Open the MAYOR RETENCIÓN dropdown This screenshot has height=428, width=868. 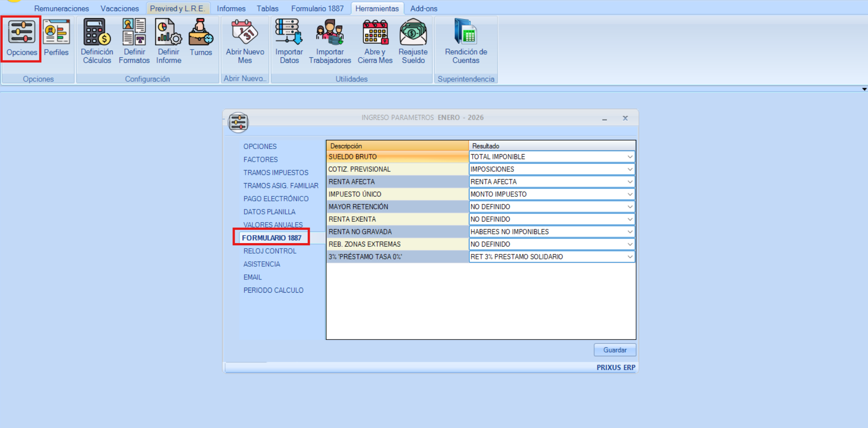coord(630,207)
